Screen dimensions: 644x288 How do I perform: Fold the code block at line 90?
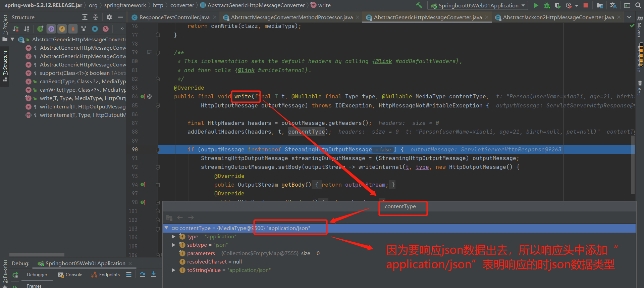(158, 150)
